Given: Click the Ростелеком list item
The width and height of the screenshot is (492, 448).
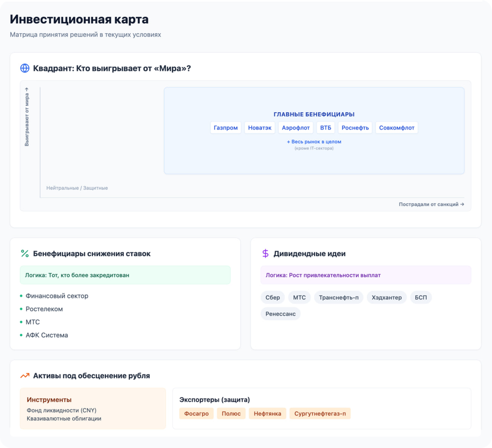Looking at the screenshot, I should 44,309.
